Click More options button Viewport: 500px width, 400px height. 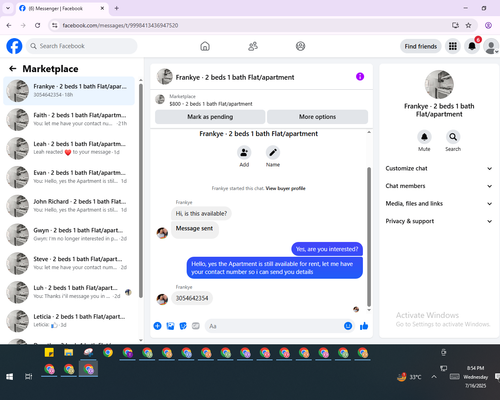tap(317, 117)
